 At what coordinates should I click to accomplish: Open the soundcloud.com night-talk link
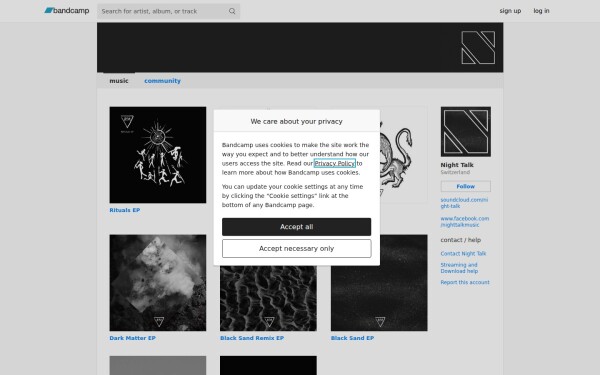pos(464,203)
